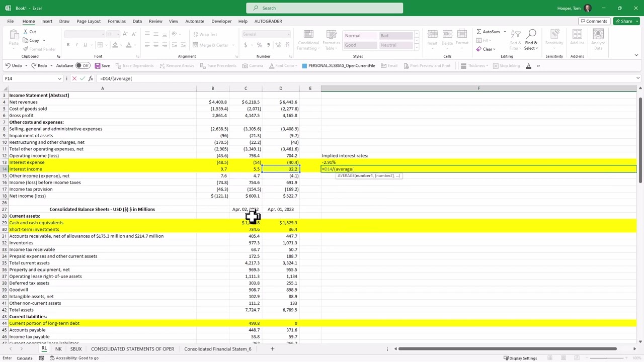Image resolution: width=644 pixels, height=362 pixels.
Task: Collapse the ribbon with the chevron
Action: coord(636,56)
